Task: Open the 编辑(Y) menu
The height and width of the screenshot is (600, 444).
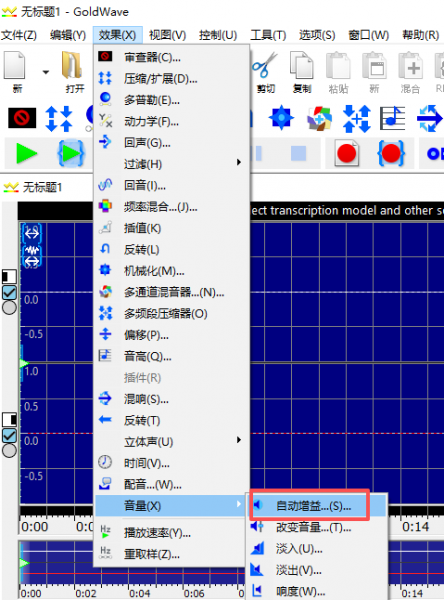Action: point(68,35)
